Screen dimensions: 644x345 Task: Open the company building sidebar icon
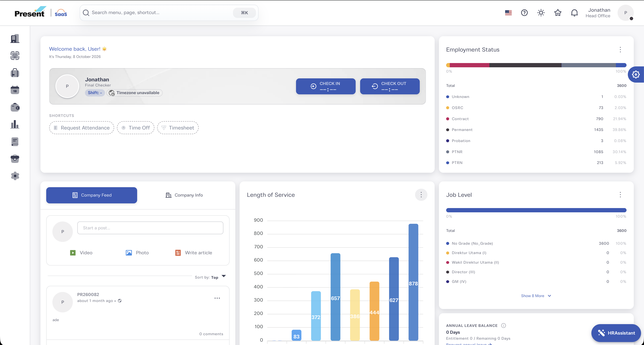point(15,39)
